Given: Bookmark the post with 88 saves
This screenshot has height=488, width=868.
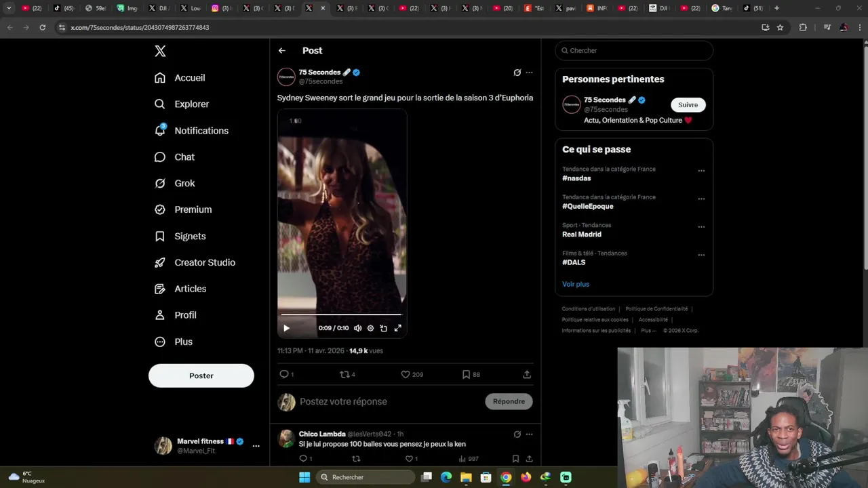Looking at the screenshot, I should point(466,374).
